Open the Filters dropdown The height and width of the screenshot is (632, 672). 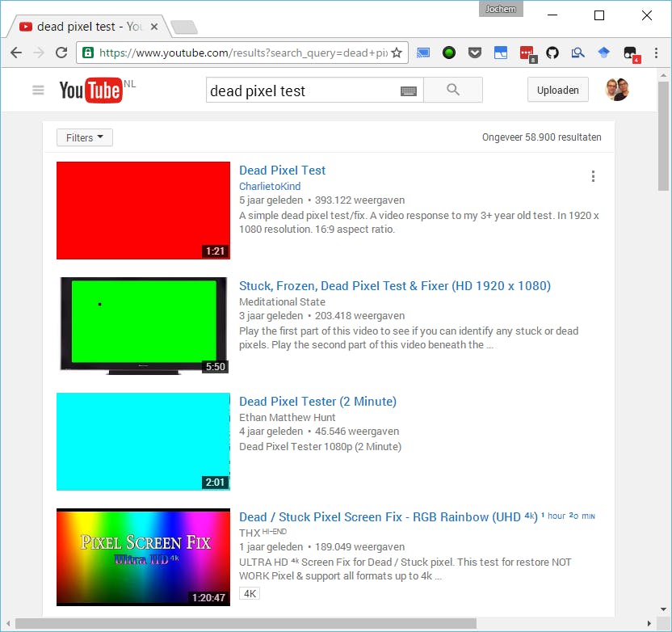(x=84, y=137)
